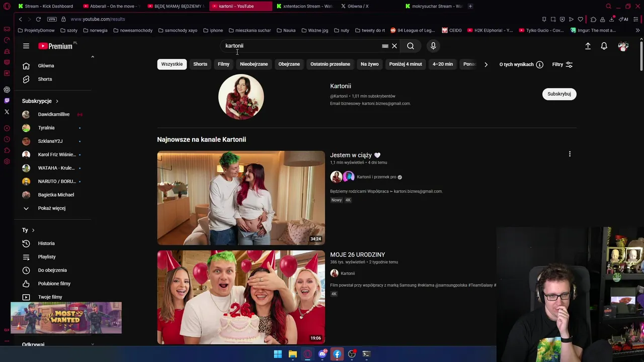
Task: Open Opera extensions cube icon in toolbar
Action: pyautogui.click(x=593, y=19)
